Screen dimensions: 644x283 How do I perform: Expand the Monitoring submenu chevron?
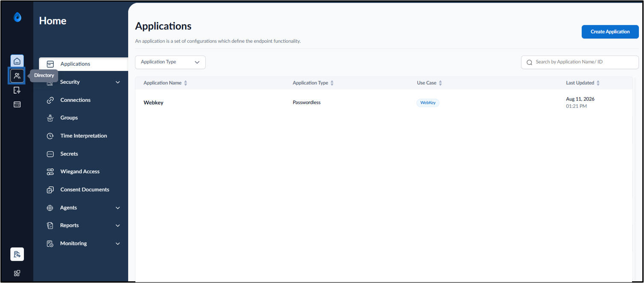click(118, 244)
